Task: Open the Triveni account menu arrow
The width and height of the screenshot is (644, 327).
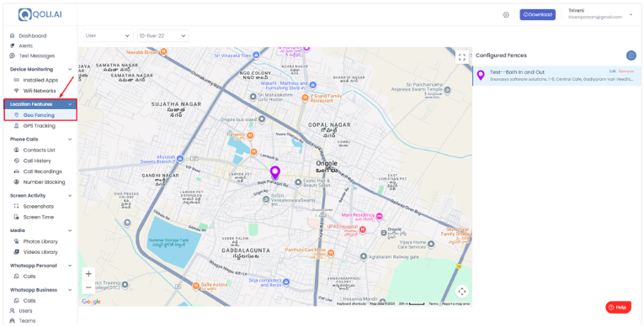Action: click(631, 15)
